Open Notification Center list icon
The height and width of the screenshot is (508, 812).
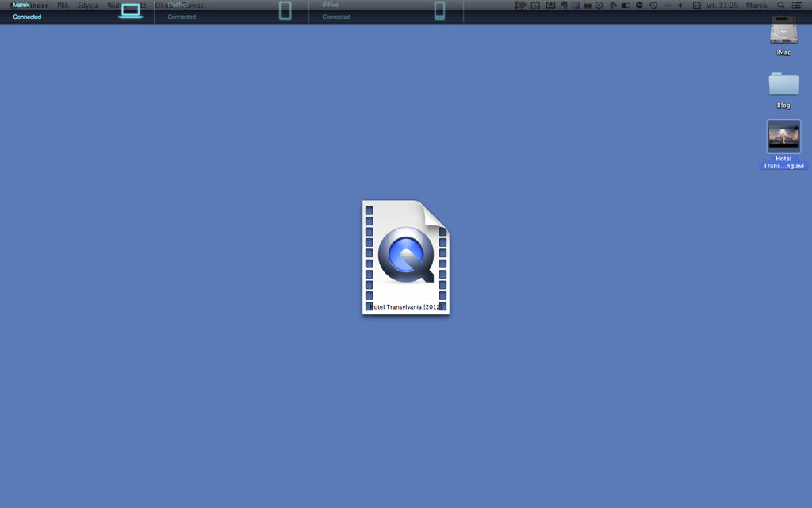[x=797, y=6]
